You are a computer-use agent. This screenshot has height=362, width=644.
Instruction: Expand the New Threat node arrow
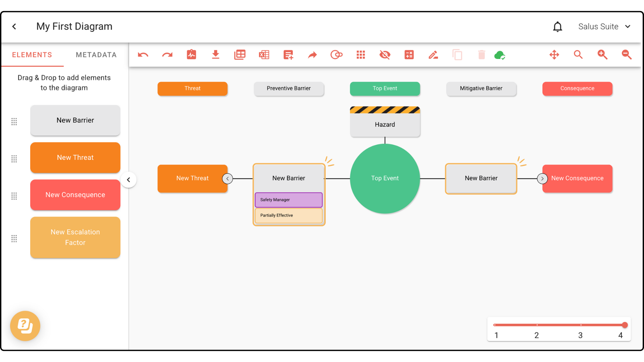227,179
